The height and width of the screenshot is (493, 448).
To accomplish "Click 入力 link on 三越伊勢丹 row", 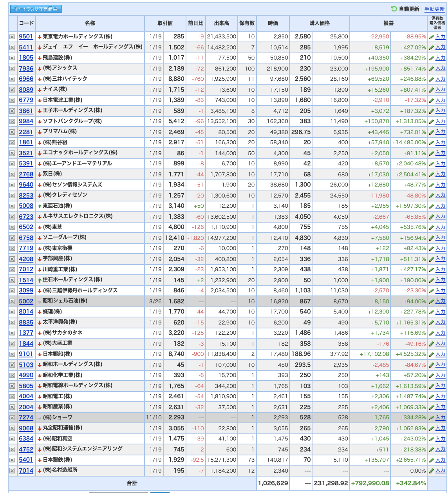I will tap(440, 290).
